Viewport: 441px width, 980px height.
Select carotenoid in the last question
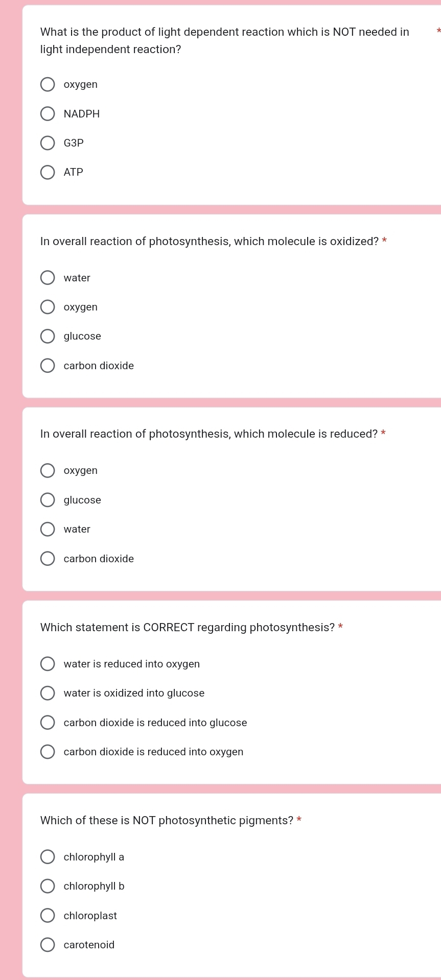[x=48, y=945]
